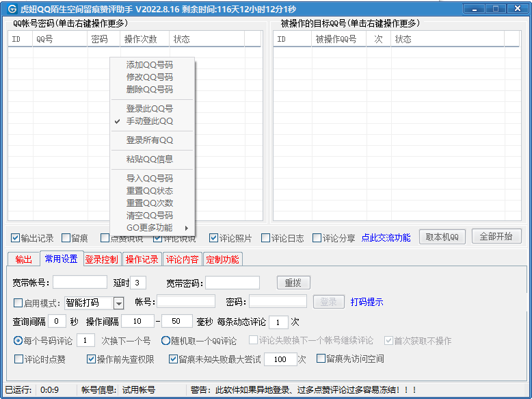Click the 延时 value field
Viewport: 532px width, 399px height.
[138, 283]
